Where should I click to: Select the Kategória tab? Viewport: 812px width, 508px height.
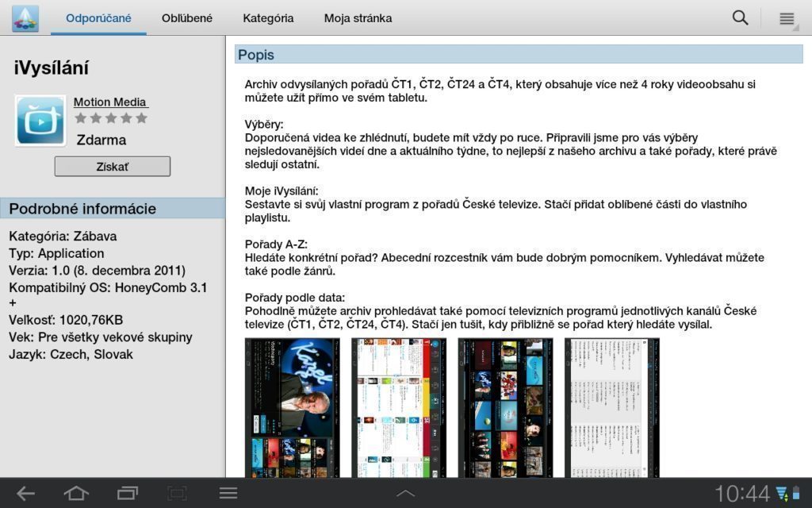[x=268, y=18]
